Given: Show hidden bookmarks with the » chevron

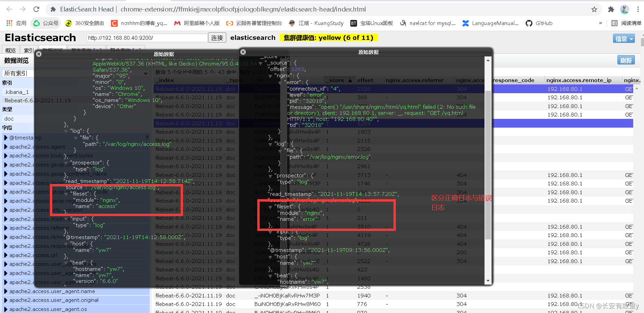Looking at the screenshot, I should pos(600,23).
